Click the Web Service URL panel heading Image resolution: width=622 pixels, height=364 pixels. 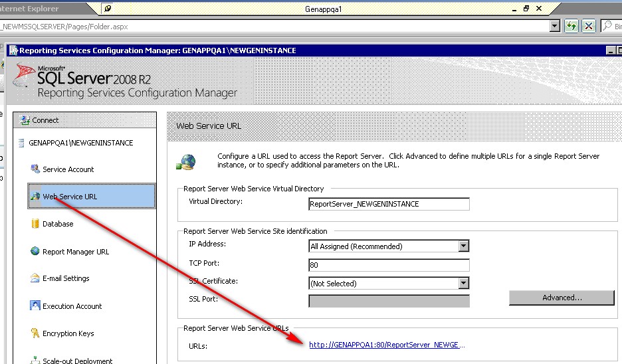(209, 126)
